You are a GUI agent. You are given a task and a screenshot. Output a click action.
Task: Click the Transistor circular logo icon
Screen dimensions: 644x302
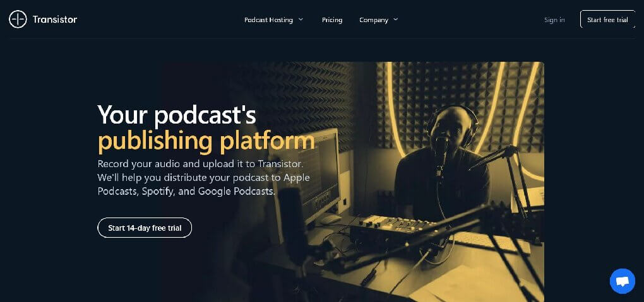(18, 20)
